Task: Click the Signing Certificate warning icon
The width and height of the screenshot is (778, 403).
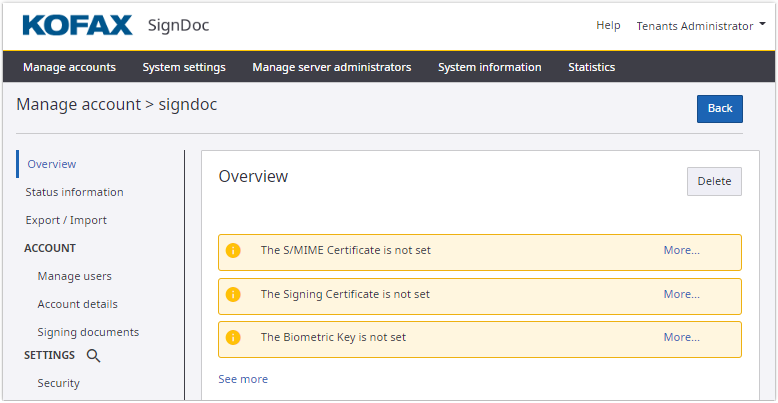Action: tap(234, 295)
